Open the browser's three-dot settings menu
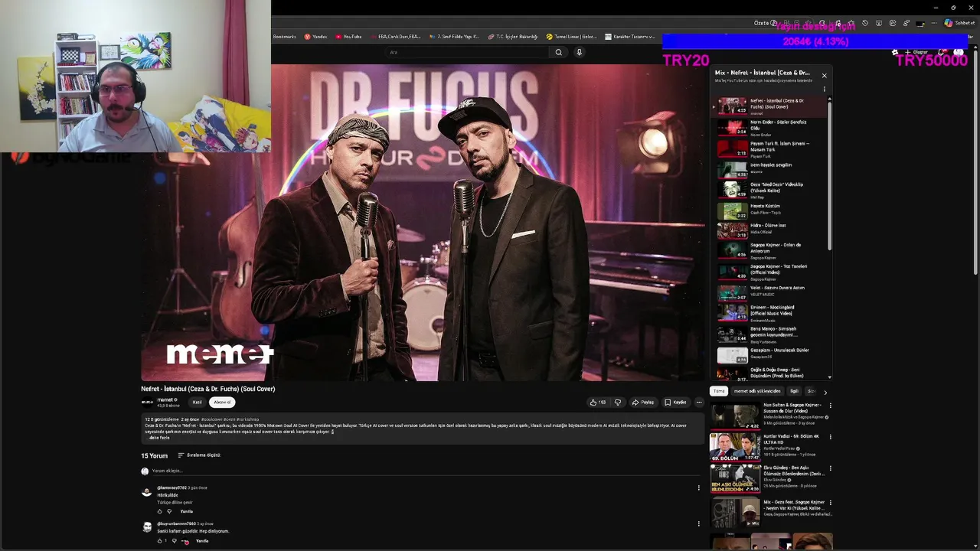This screenshot has height=551, width=980. (933, 23)
